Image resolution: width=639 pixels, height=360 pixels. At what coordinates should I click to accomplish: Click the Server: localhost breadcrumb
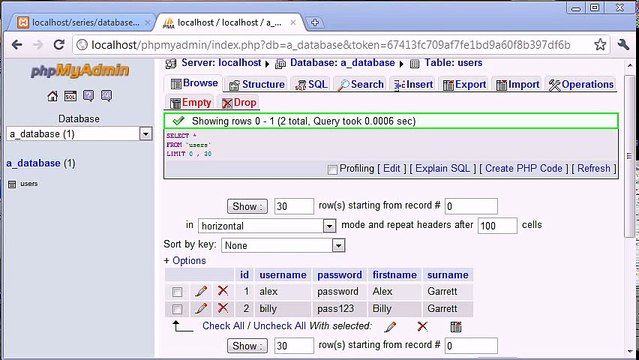(221, 63)
